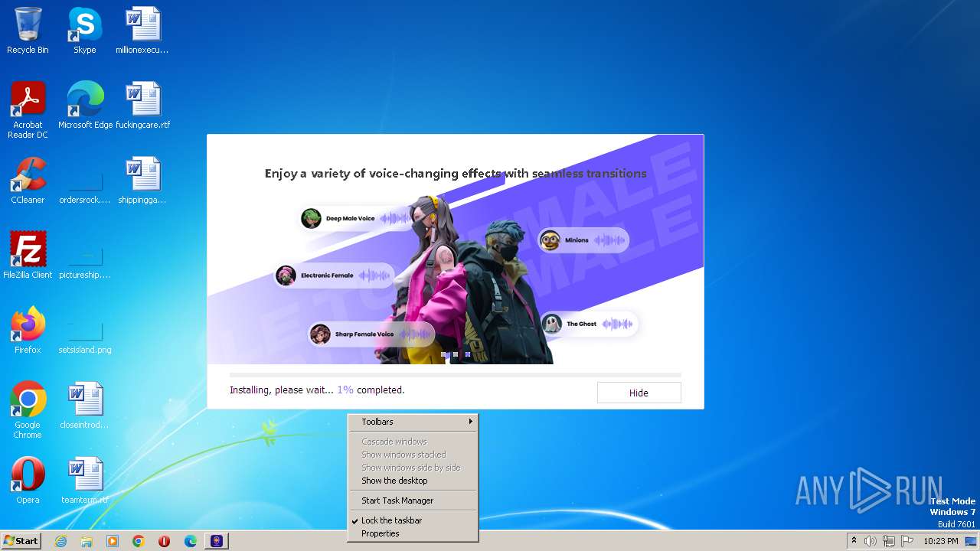This screenshot has height=551, width=980.
Task: Launch Microsoft Edge desktop shortcut
Action: tap(85, 106)
